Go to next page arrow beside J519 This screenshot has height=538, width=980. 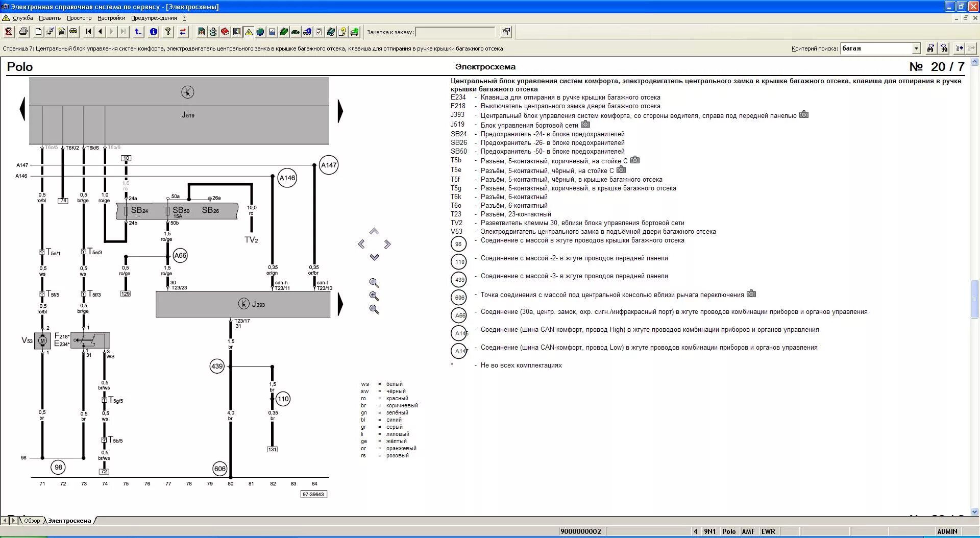pyautogui.click(x=340, y=111)
